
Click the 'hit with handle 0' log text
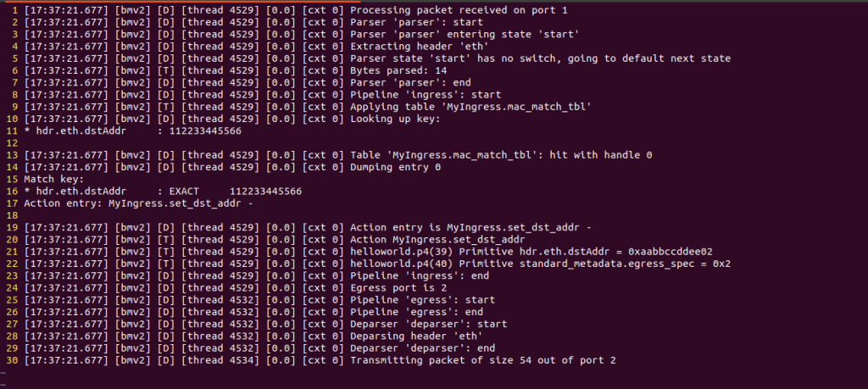(601, 155)
